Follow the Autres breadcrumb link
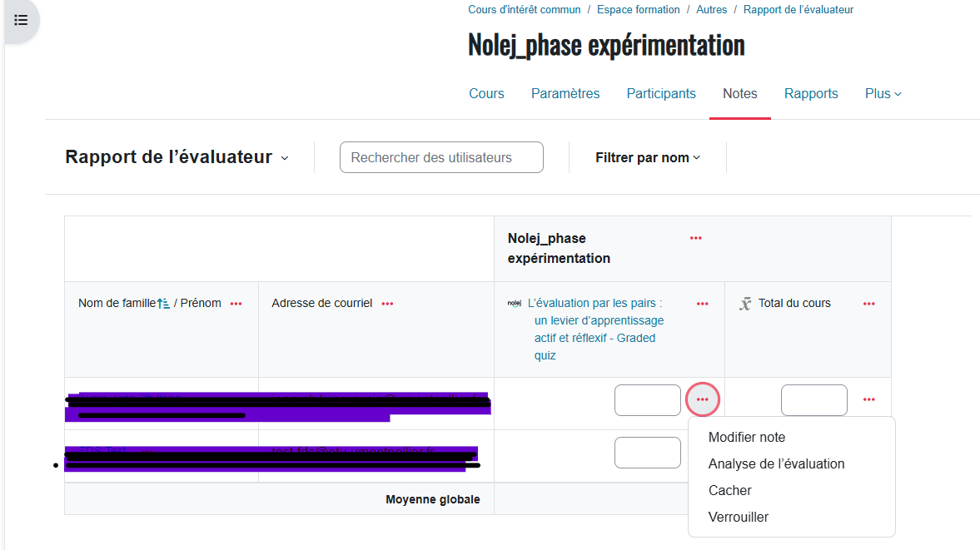 point(711,10)
